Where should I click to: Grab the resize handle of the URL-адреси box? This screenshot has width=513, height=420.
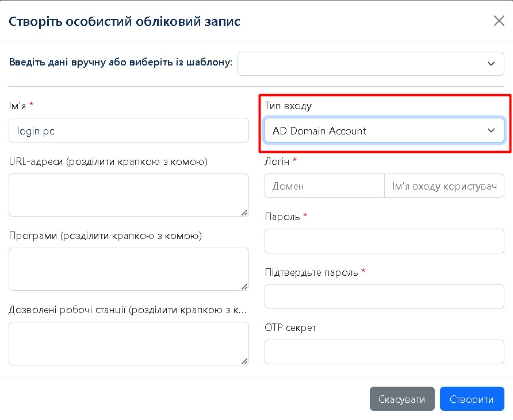(x=244, y=212)
